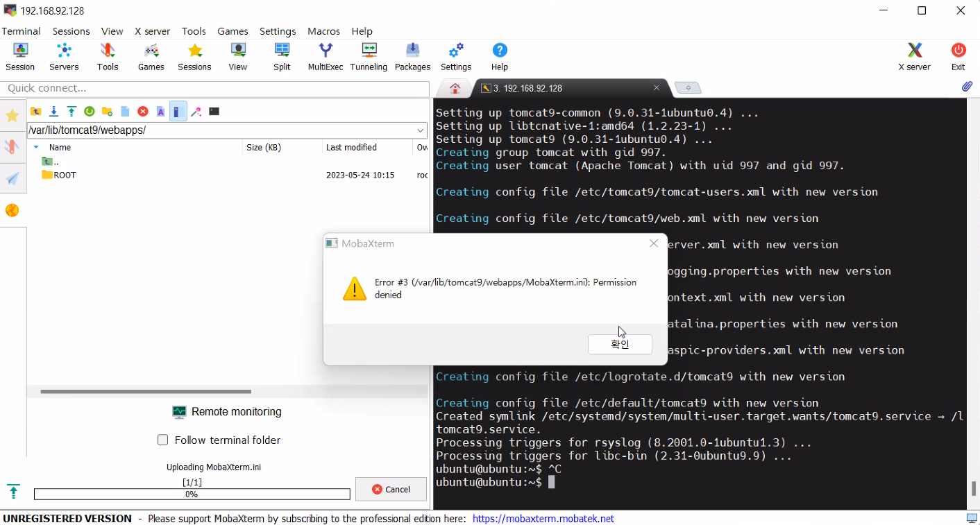Open the Swiss knife tools sidebar tab
The height and width of the screenshot is (525, 980).
(12, 147)
